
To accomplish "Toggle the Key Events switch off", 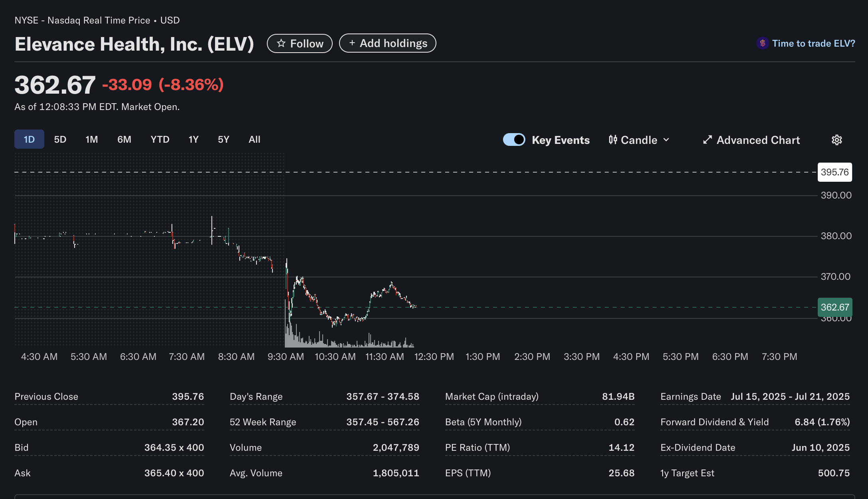I will tap(514, 140).
